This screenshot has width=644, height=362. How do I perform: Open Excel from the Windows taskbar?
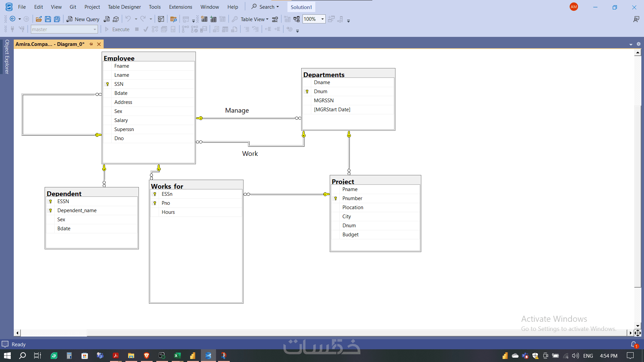coord(177,356)
